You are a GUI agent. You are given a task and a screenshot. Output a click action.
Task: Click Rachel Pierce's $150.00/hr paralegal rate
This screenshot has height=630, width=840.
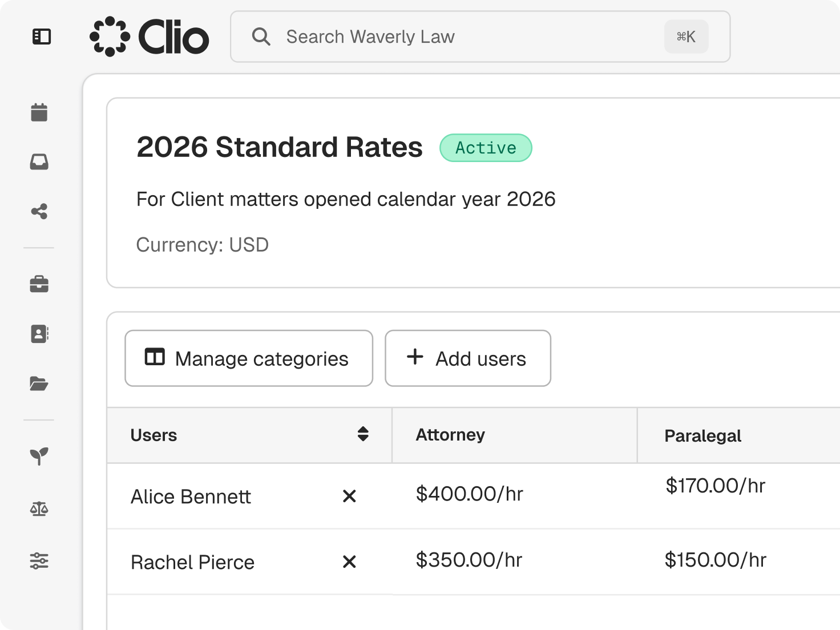pos(716,560)
